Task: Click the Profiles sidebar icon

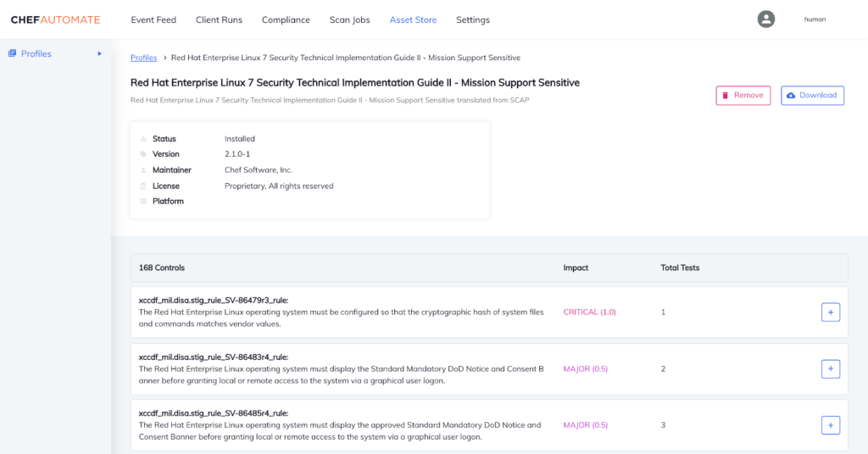Action: [13, 53]
